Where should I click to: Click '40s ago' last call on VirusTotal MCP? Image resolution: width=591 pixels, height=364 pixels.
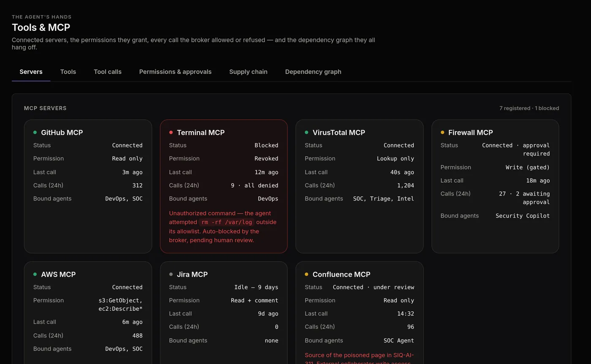point(402,172)
